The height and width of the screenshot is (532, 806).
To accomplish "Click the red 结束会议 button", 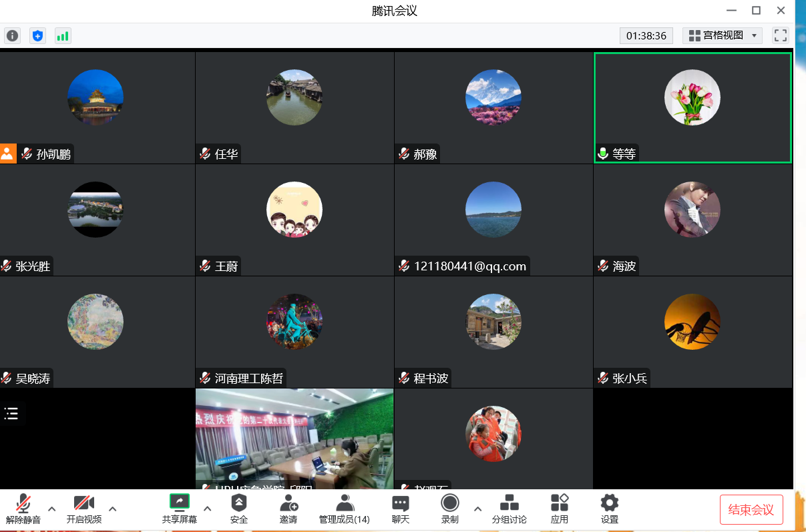I will [x=751, y=510].
